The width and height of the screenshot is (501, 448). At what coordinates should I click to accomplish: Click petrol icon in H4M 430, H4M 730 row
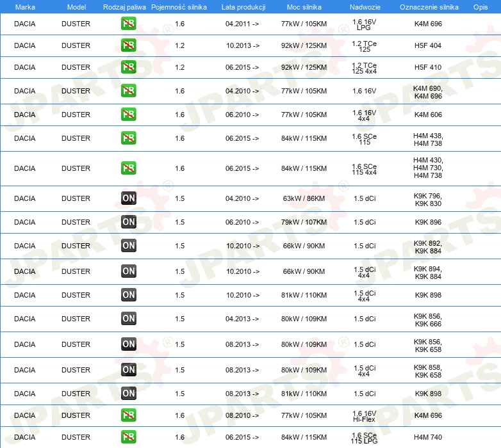[128, 168]
